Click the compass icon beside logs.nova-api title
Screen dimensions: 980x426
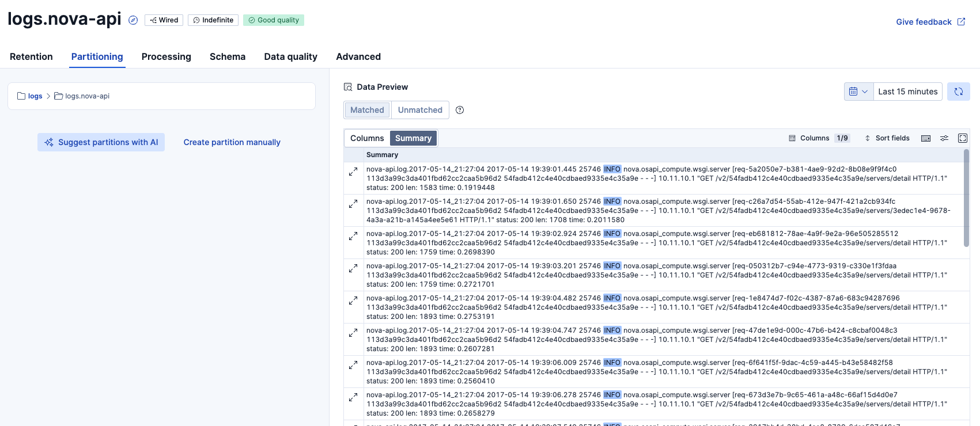[x=133, y=20]
